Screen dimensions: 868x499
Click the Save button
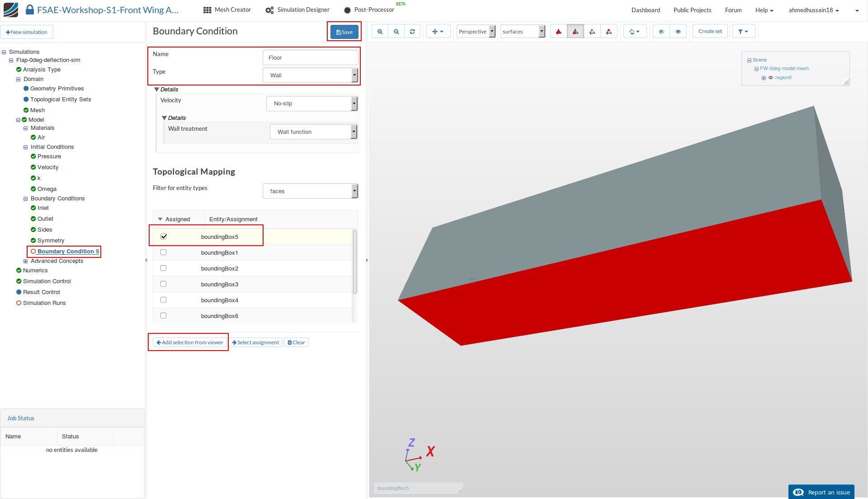click(x=344, y=32)
